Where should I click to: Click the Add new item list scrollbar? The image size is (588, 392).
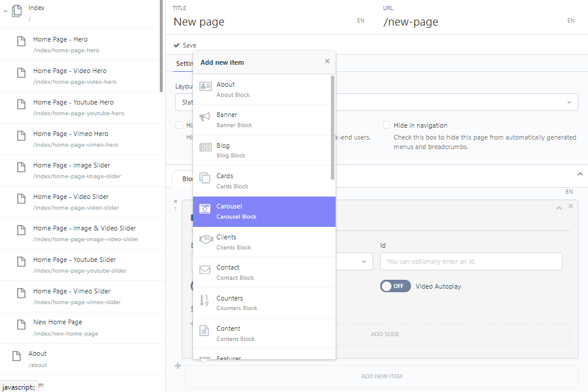(333, 128)
